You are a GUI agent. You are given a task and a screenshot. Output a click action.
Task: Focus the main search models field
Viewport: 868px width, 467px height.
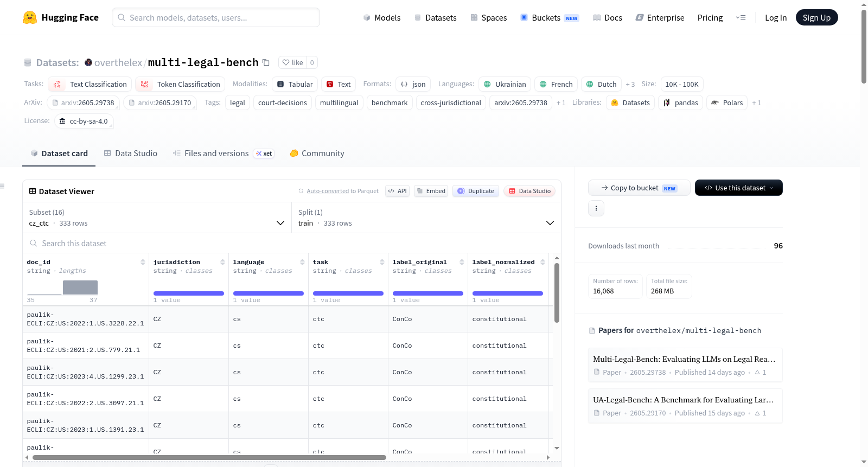[x=216, y=17]
